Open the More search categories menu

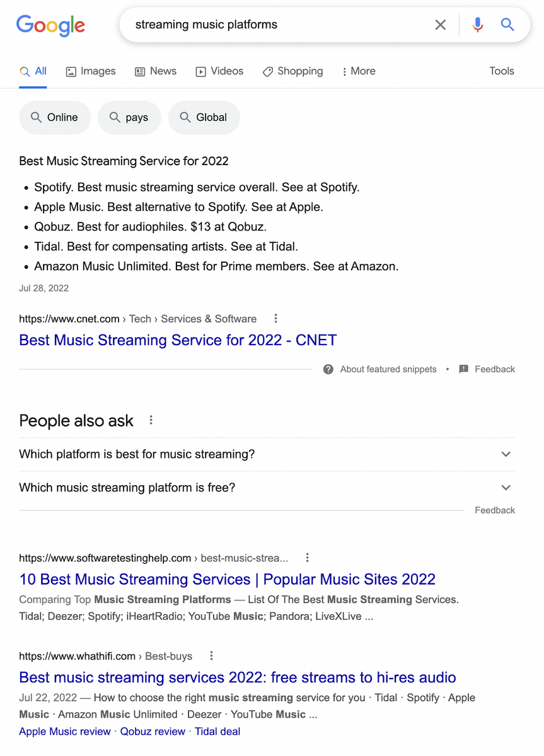(x=358, y=71)
